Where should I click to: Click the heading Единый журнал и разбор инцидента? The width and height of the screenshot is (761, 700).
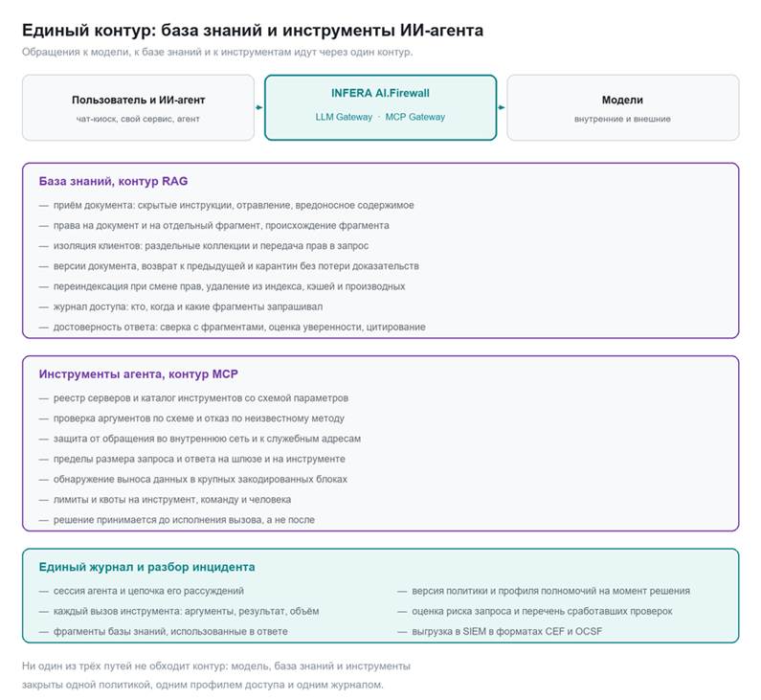click(x=146, y=567)
